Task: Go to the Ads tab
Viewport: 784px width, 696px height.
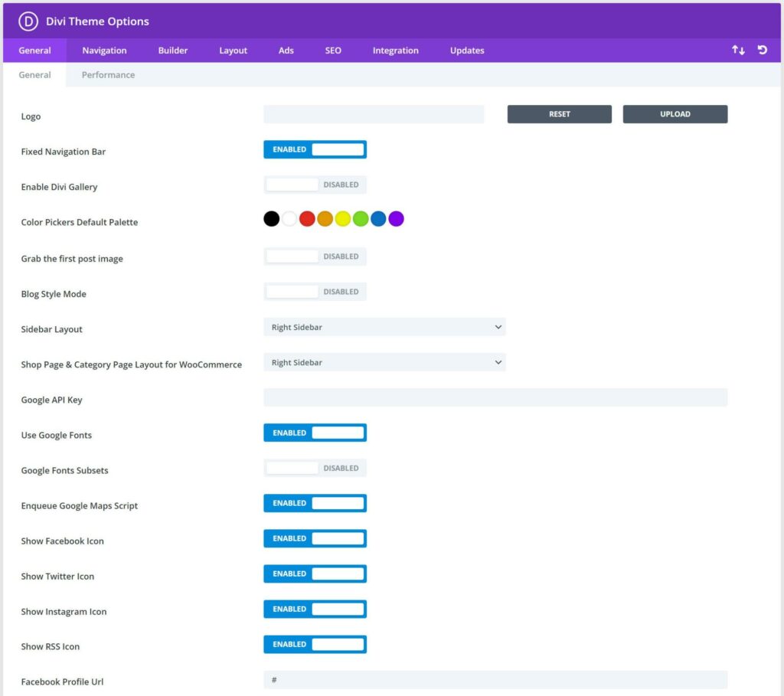Action: click(286, 51)
